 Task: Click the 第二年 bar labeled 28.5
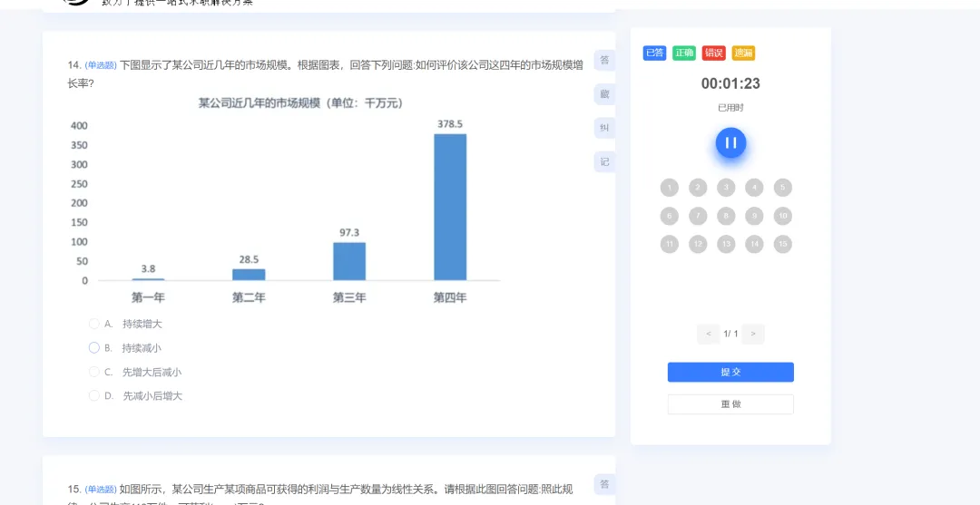pos(249,275)
